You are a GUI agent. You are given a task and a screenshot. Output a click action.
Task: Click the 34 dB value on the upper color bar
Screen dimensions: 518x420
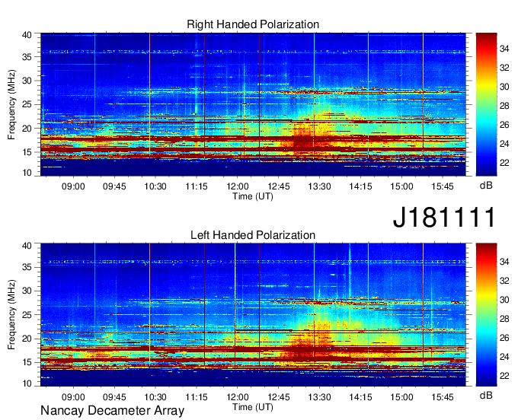coord(504,49)
